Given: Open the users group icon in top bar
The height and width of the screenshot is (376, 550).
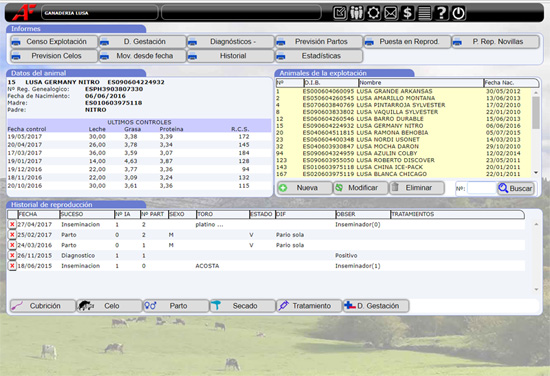Looking at the screenshot, I should (x=356, y=13).
